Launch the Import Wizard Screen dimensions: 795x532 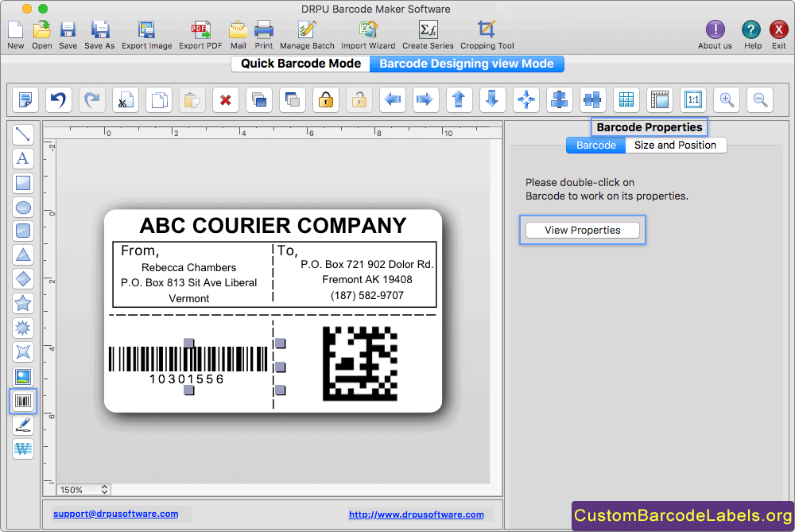coord(368,34)
